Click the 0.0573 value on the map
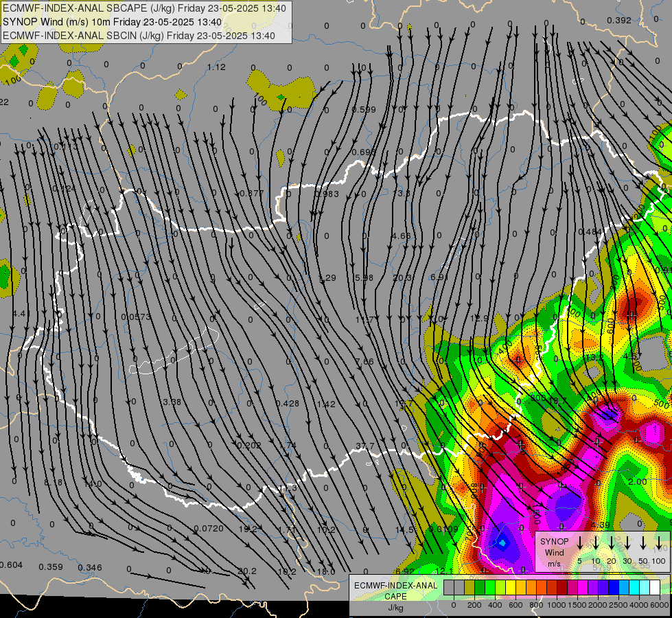The width and height of the screenshot is (672, 618). (136, 317)
